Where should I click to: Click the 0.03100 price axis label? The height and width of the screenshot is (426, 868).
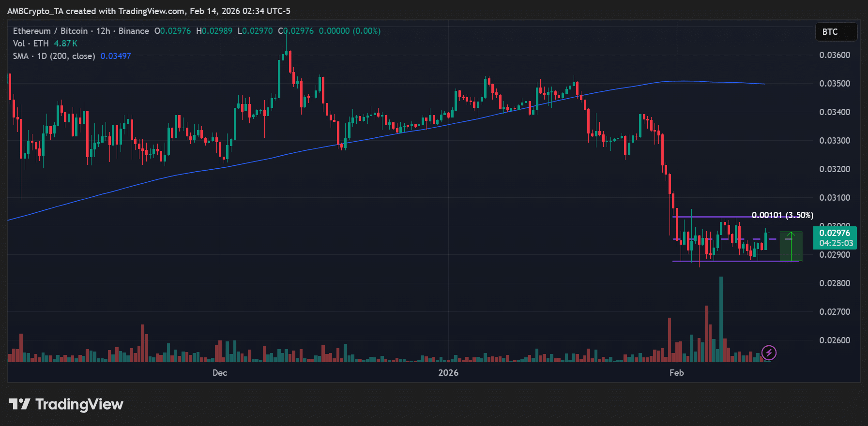(x=835, y=198)
